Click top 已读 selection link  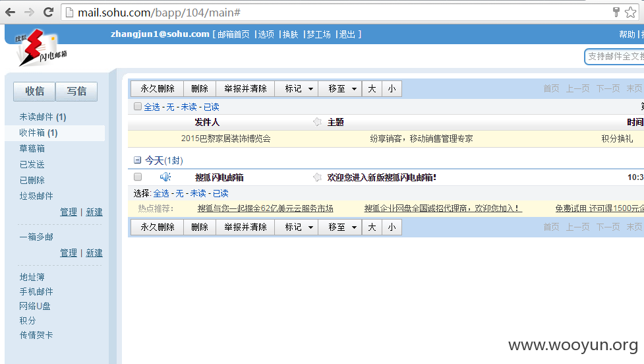[212, 107]
